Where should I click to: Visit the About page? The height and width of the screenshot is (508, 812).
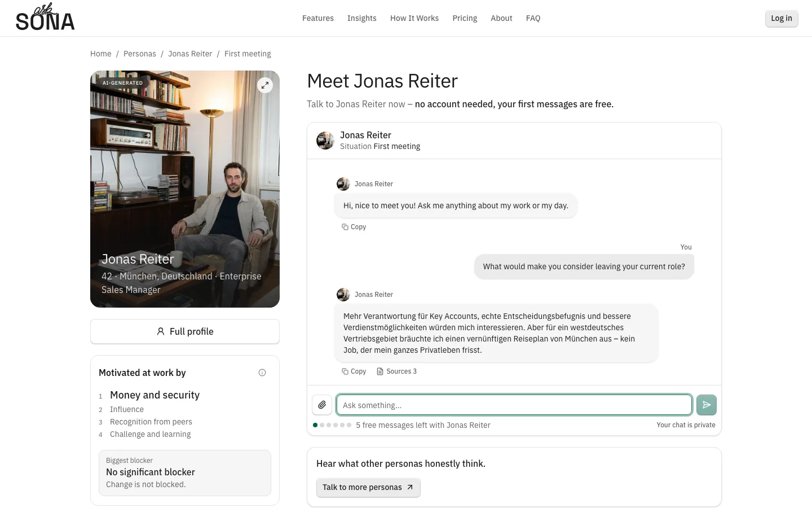click(501, 18)
